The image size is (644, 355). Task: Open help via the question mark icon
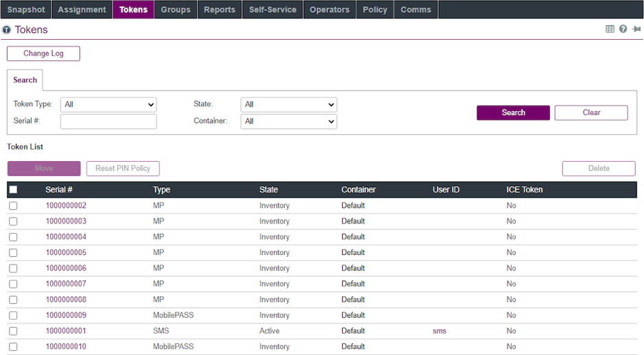coord(623,29)
